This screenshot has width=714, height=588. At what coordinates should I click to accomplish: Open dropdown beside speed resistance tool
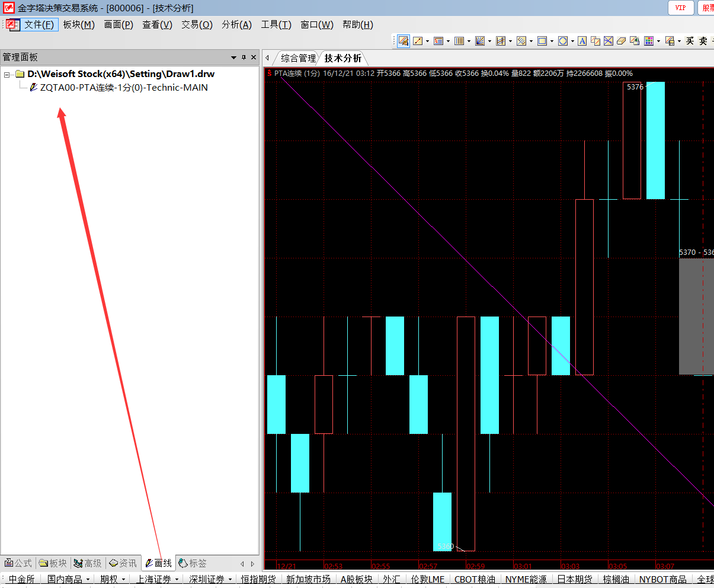point(510,41)
